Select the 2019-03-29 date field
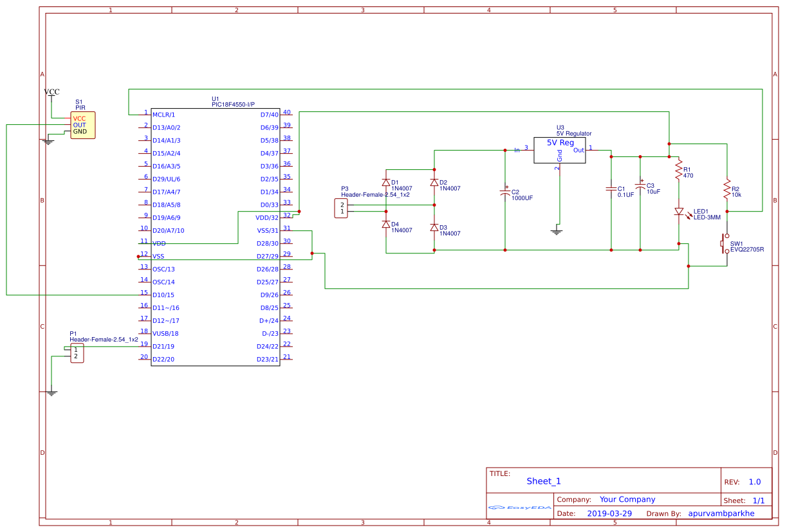Image resolution: width=785 pixels, height=532 pixels. [609, 514]
